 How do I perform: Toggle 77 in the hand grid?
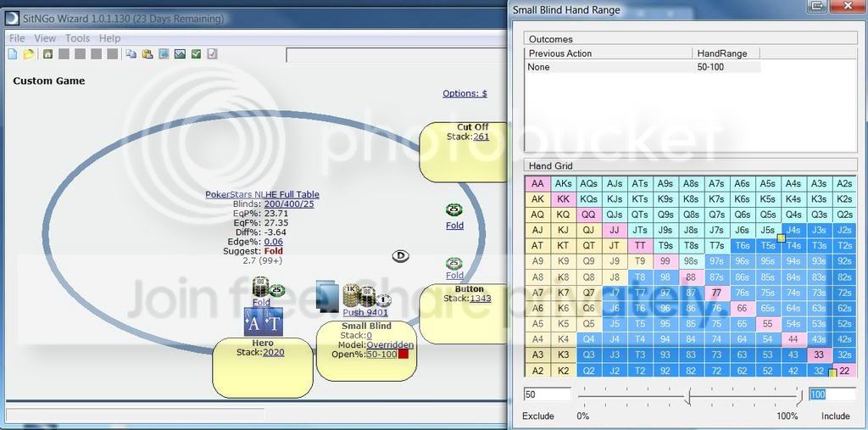[x=717, y=293]
